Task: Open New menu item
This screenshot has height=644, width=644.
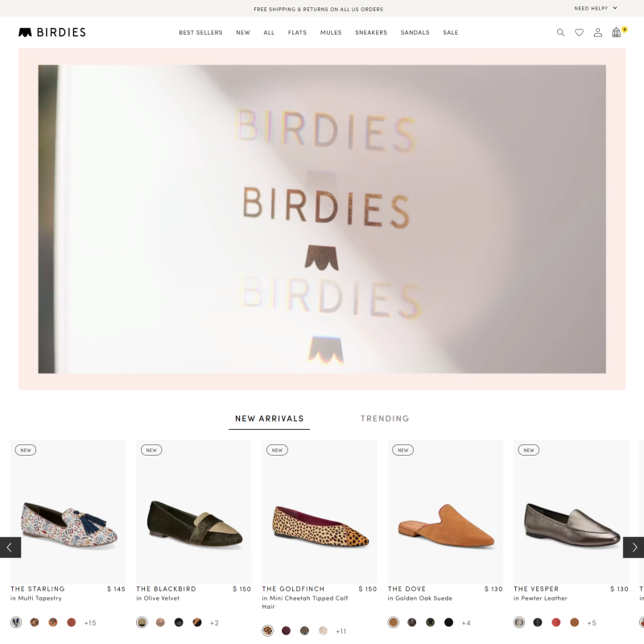Action: click(x=243, y=32)
